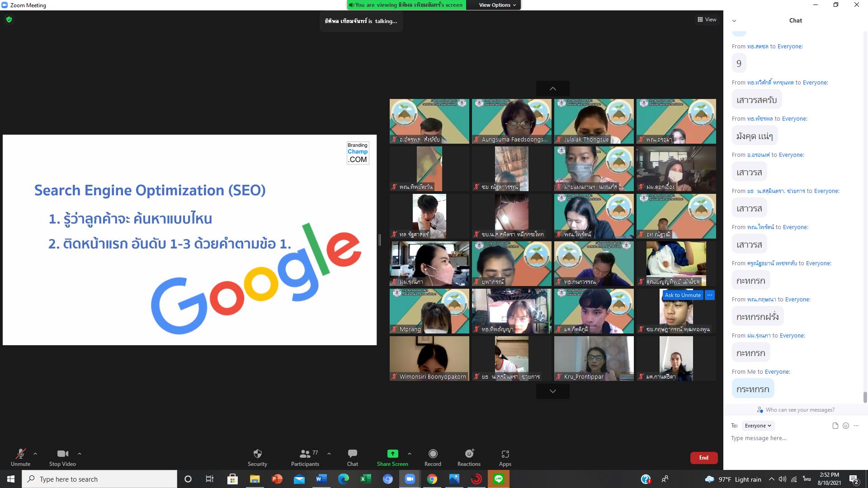
Task: Go to previous gallery page arrow
Action: (x=552, y=89)
